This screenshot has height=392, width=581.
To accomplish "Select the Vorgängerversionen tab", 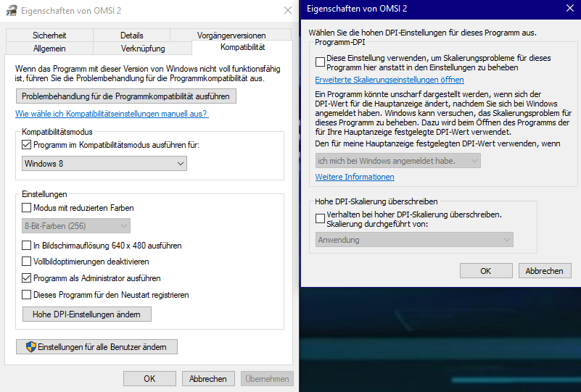I will 231,36.
